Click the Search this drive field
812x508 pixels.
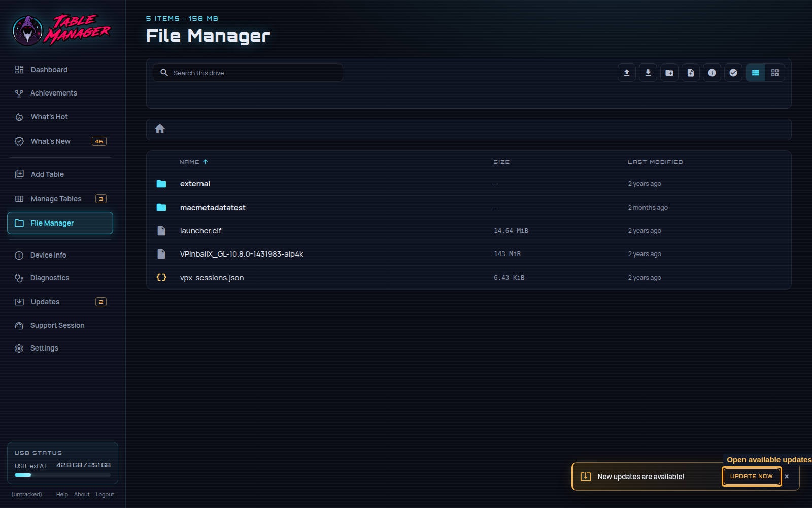[x=248, y=73]
